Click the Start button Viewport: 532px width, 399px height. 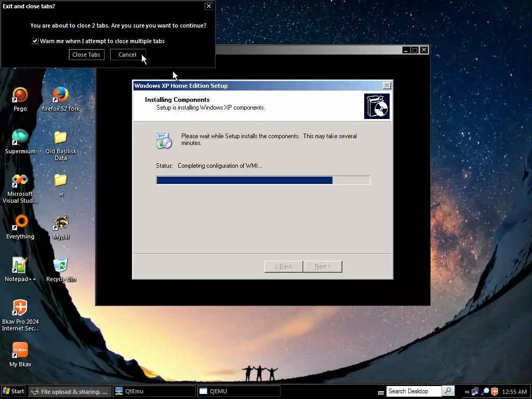point(13,391)
